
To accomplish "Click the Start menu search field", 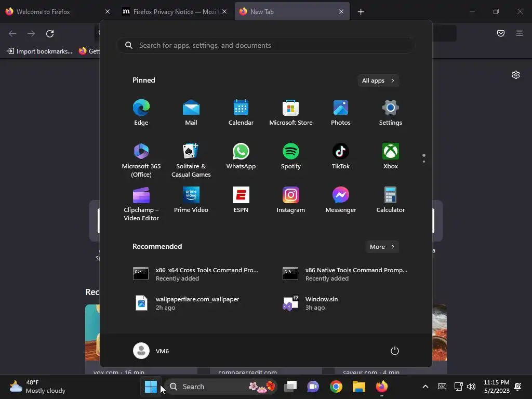I will (265, 45).
